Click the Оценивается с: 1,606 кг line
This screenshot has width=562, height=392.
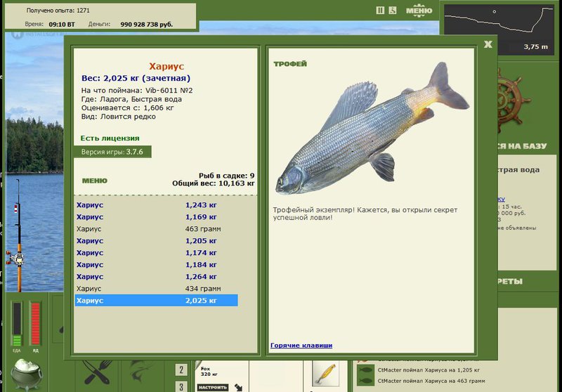[128, 108]
